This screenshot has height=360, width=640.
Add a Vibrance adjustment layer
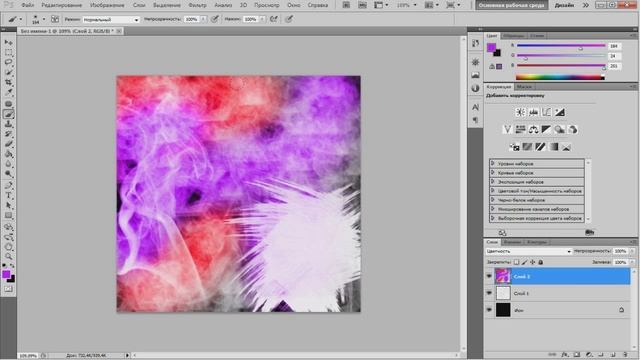pyautogui.click(x=507, y=130)
